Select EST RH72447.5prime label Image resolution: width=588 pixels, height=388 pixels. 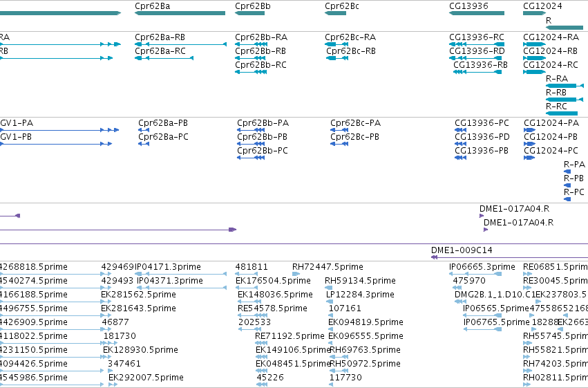tap(328, 267)
